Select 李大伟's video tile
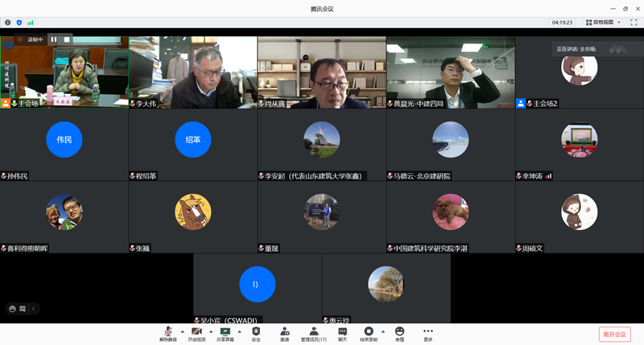The width and height of the screenshot is (644, 345). tap(193, 72)
